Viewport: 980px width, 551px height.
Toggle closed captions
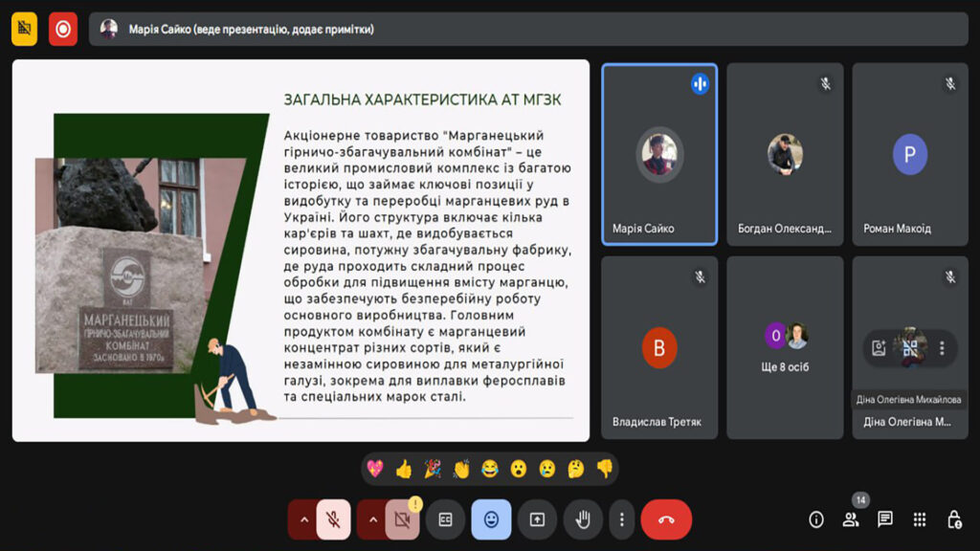(445, 519)
